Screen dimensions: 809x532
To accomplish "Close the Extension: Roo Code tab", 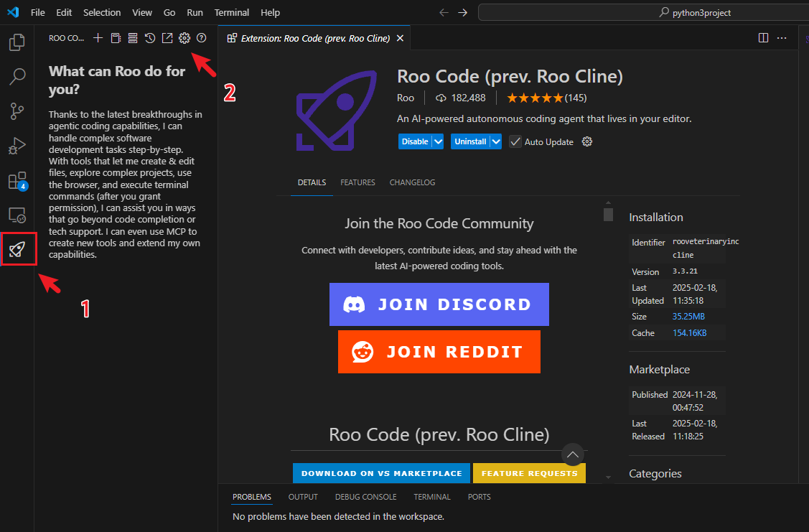I will pyautogui.click(x=400, y=38).
